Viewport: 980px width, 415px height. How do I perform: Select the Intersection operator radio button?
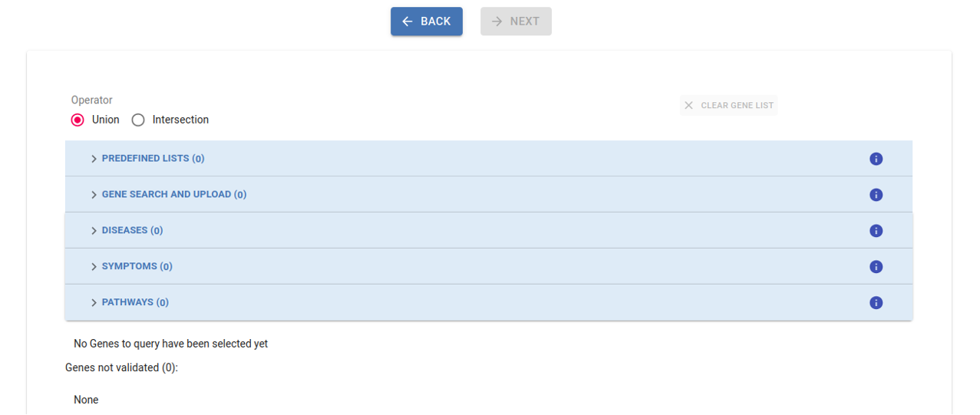click(x=138, y=120)
